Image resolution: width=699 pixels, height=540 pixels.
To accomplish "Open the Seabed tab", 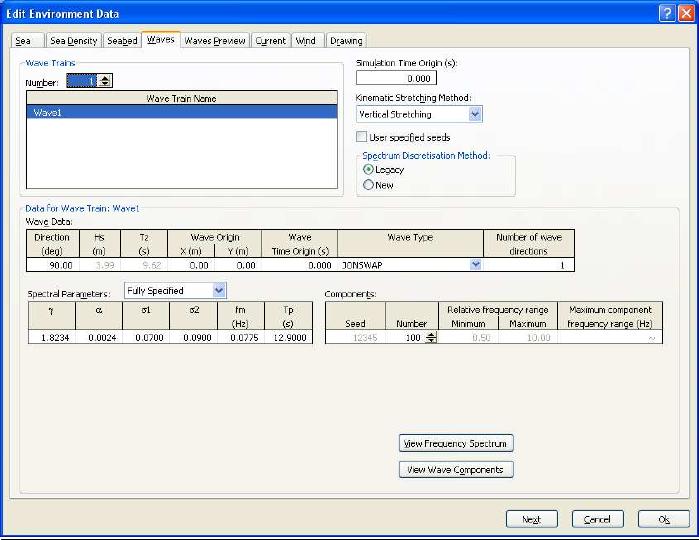I will [122, 41].
